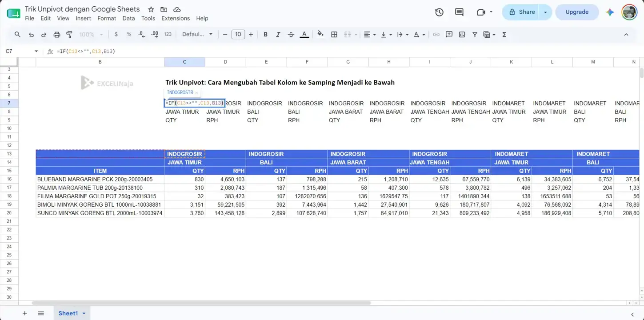Screen dimensions: 644x320
Task: Open the Gemini sparkle icon
Action: 610,12
